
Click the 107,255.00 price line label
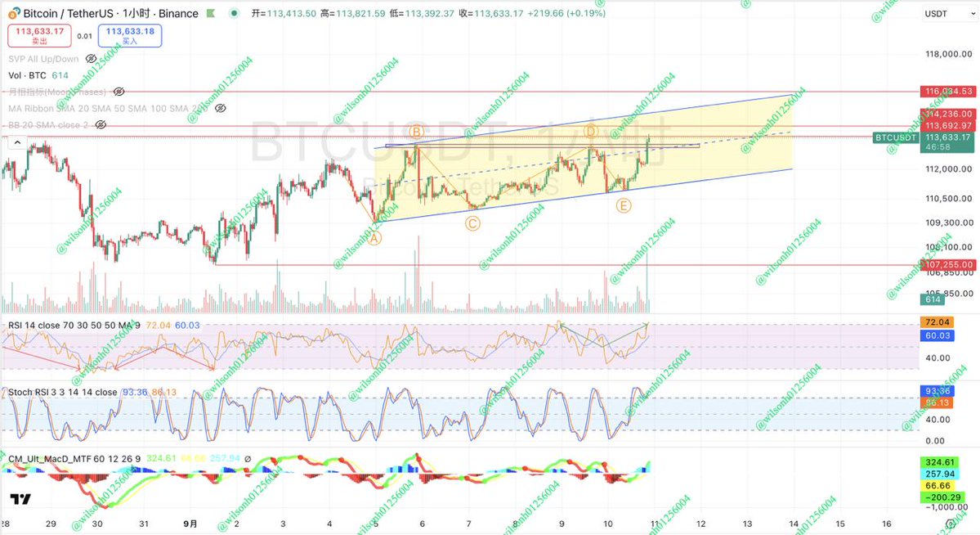[x=948, y=265]
